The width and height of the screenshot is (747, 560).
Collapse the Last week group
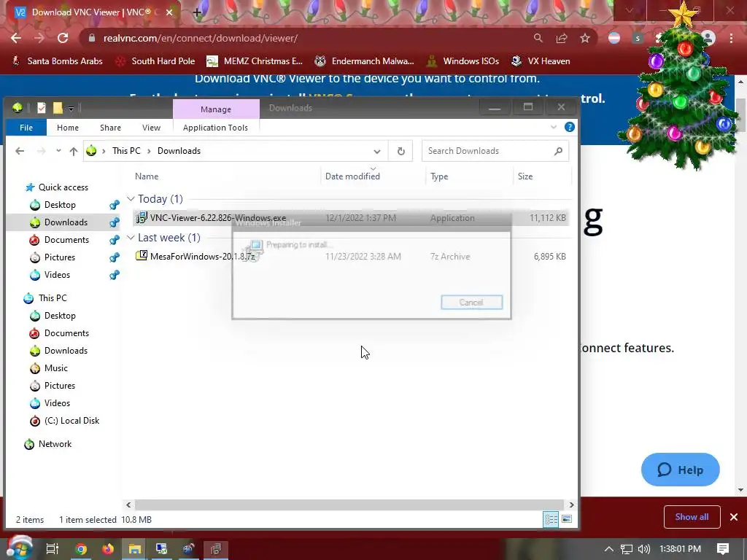click(131, 238)
